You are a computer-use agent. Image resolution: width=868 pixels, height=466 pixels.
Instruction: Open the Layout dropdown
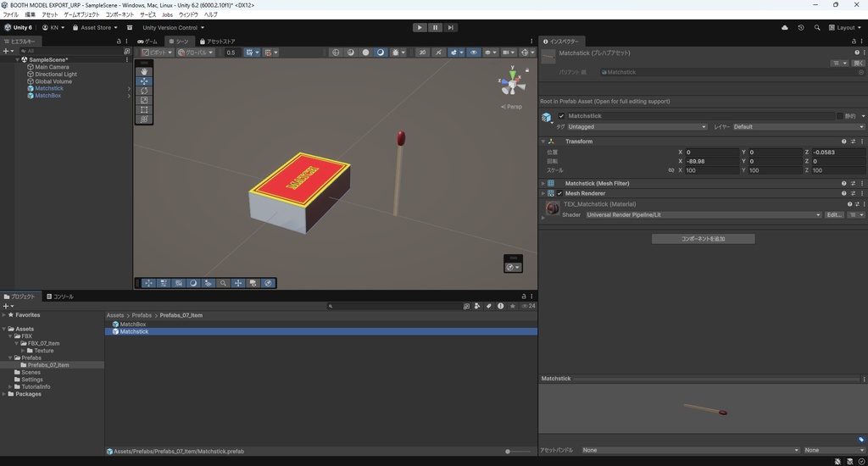(x=845, y=28)
